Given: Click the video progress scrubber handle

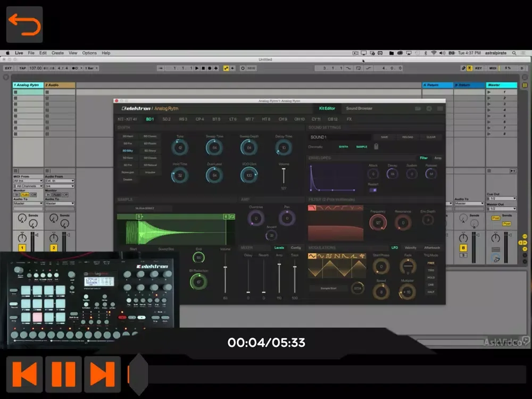Looking at the screenshot, I should pyautogui.click(x=138, y=374).
